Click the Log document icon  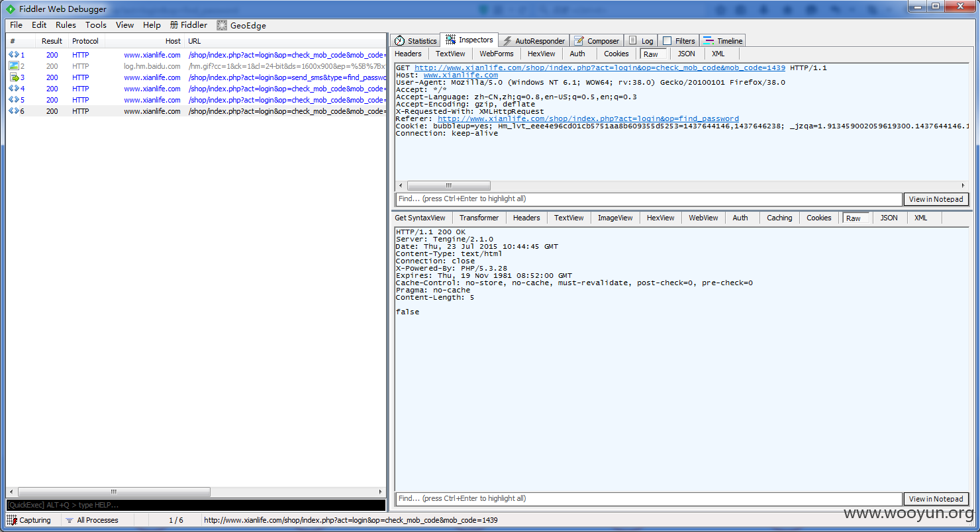(633, 41)
